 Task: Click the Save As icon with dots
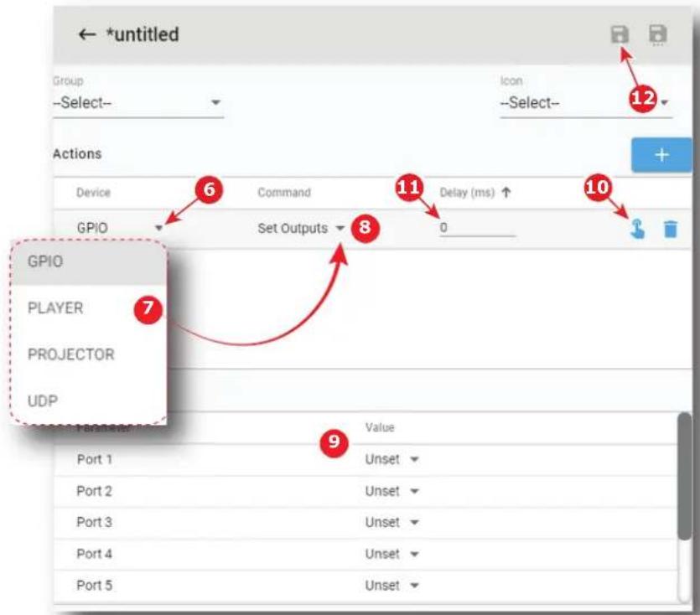657,35
